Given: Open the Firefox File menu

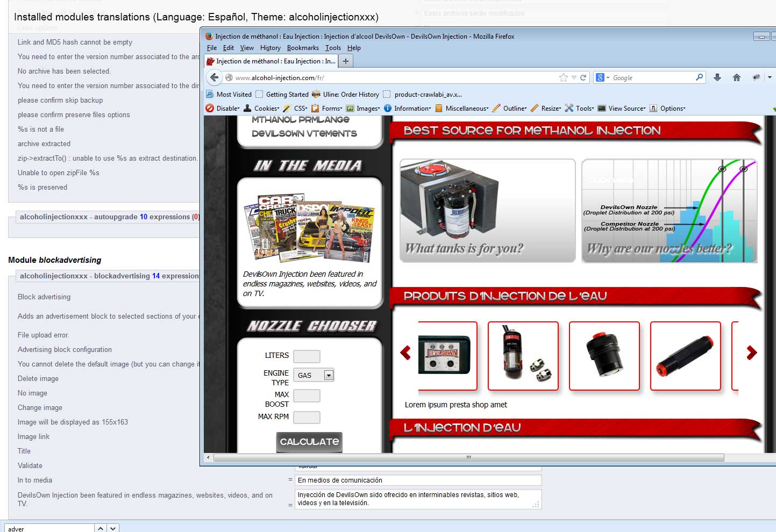Looking at the screenshot, I should [212, 48].
